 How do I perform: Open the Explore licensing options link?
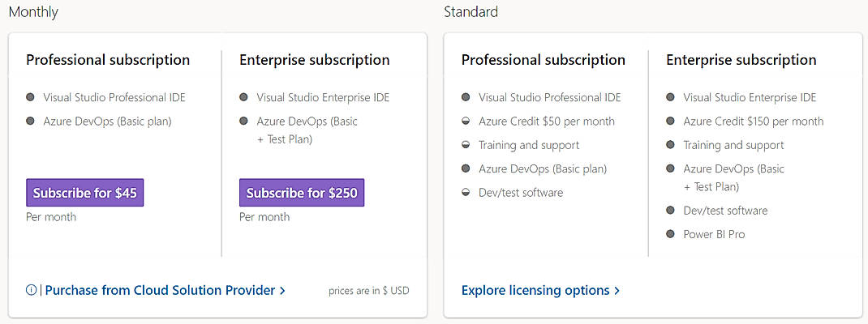coord(540,290)
